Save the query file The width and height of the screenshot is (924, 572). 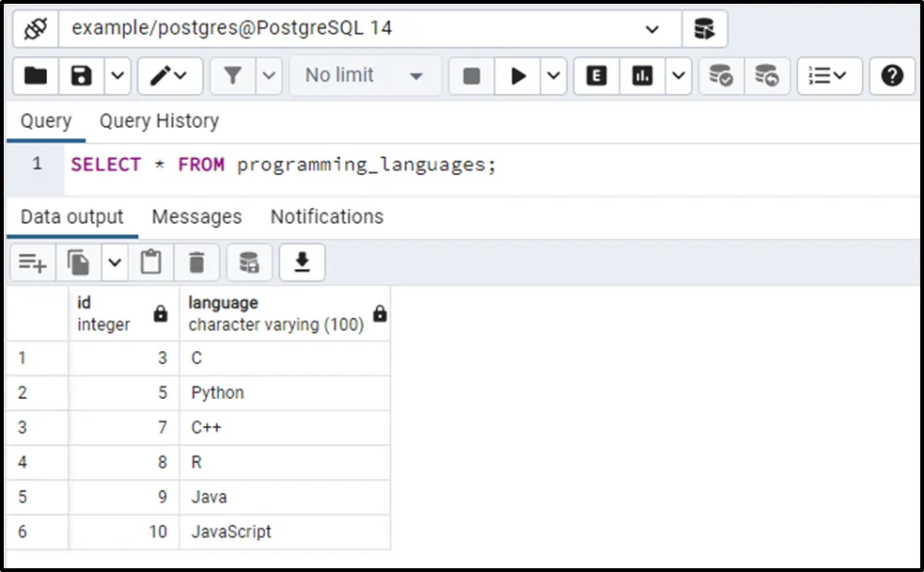click(82, 76)
